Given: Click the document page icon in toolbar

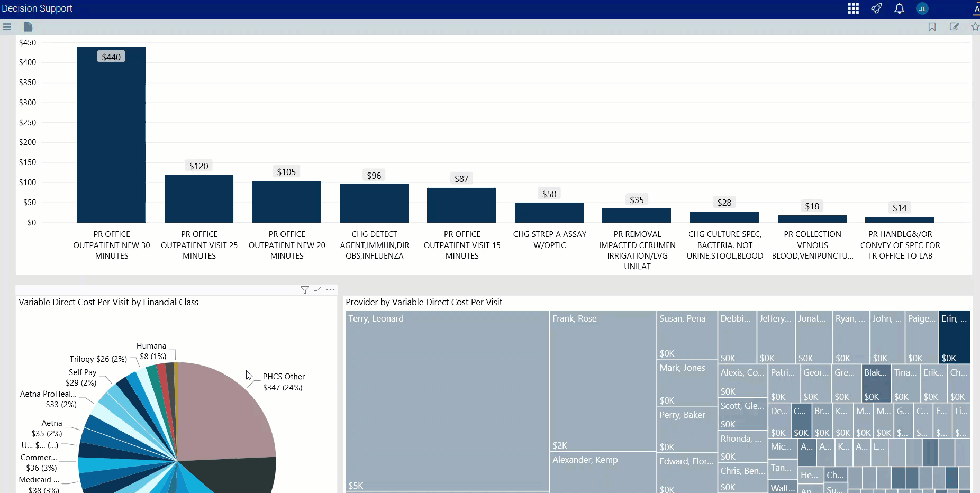Looking at the screenshot, I should coord(28,26).
